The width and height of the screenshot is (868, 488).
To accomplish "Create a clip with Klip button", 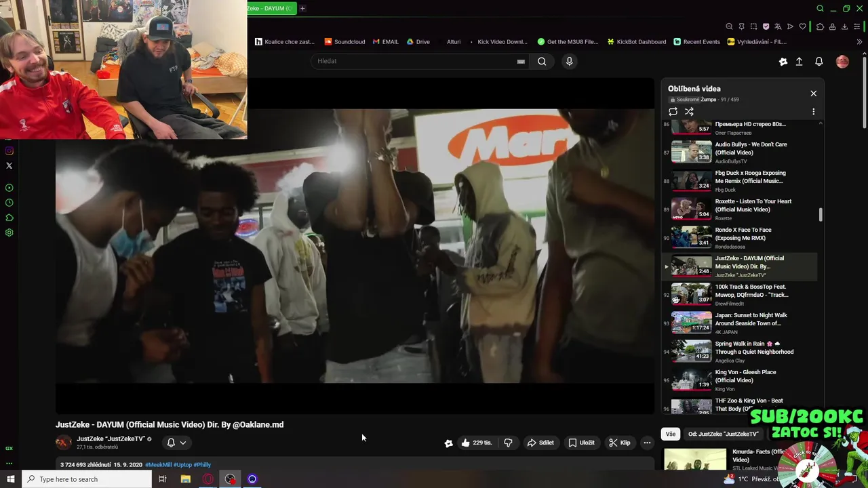I will tap(620, 443).
